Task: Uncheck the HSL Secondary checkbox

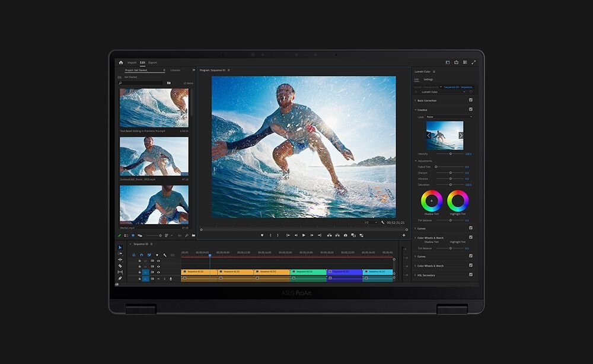Action: pyautogui.click(x=471, y=274)
